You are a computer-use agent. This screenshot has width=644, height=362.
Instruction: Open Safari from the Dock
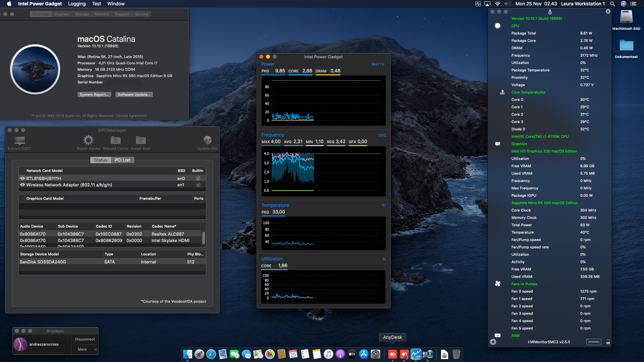211,354
